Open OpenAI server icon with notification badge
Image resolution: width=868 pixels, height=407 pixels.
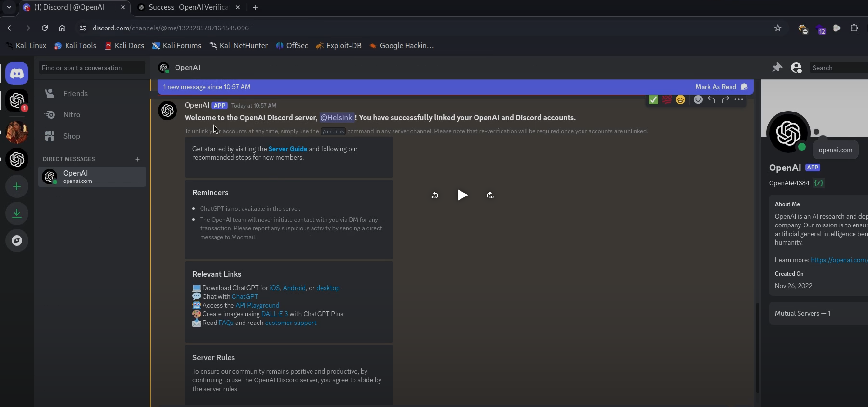(17, 100)
